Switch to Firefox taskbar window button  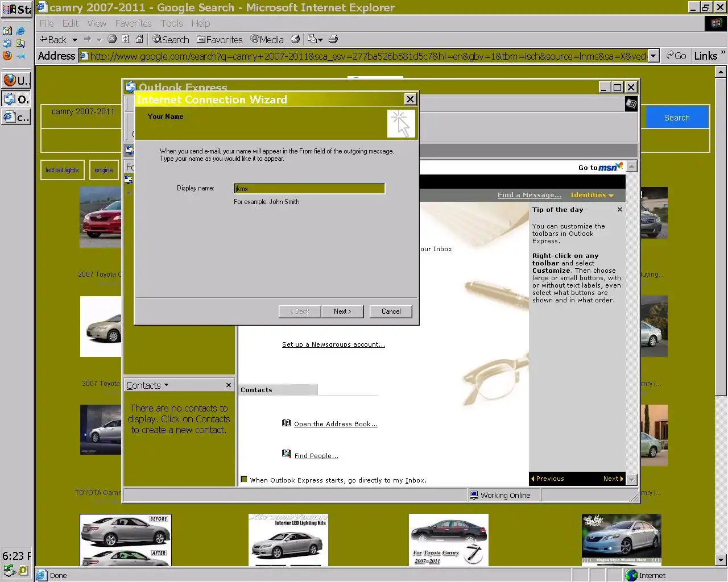tap(16, 80)
